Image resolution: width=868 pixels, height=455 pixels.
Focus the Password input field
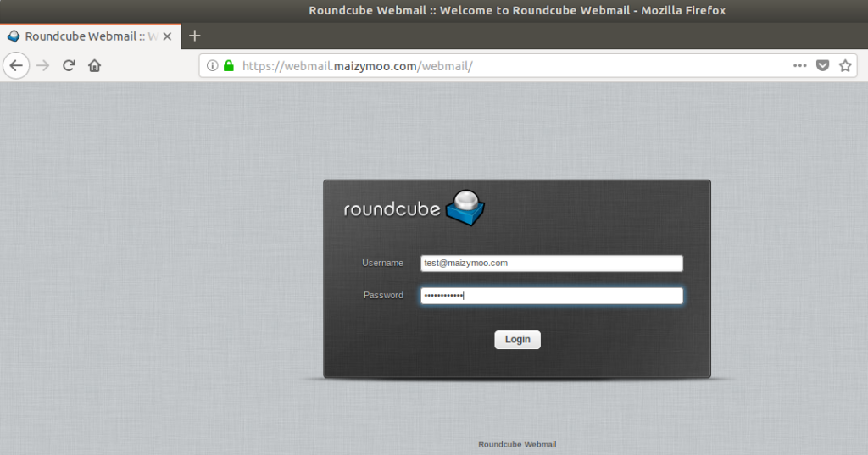click(551, 296)
